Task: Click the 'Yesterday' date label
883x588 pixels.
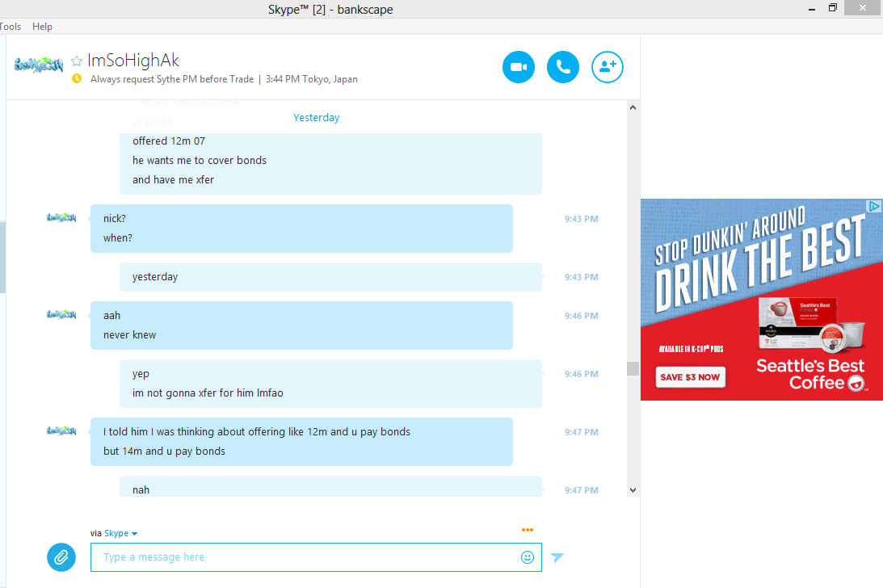Action: coord(317,118)
